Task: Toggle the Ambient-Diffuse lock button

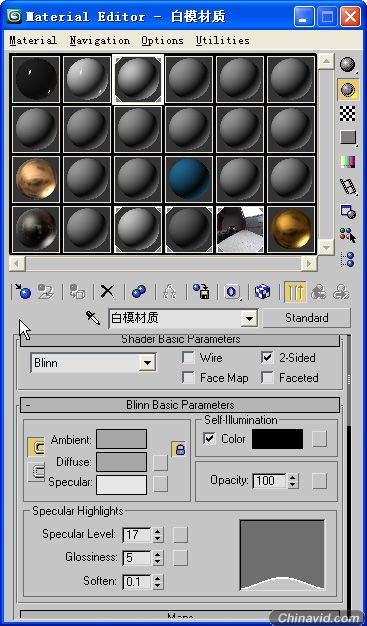Action: coord(36,448)
